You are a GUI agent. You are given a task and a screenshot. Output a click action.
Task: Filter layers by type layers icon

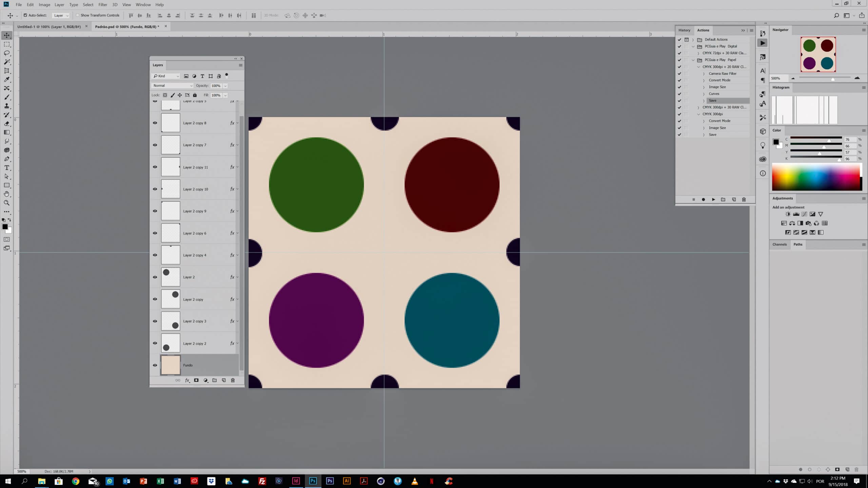(202, 76)
